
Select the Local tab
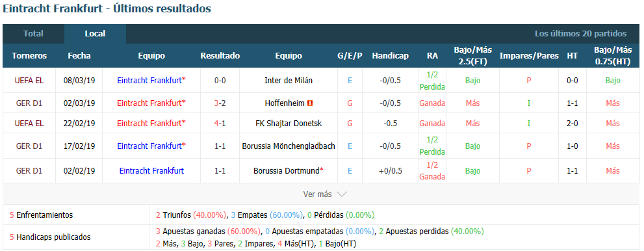point(96,34)
